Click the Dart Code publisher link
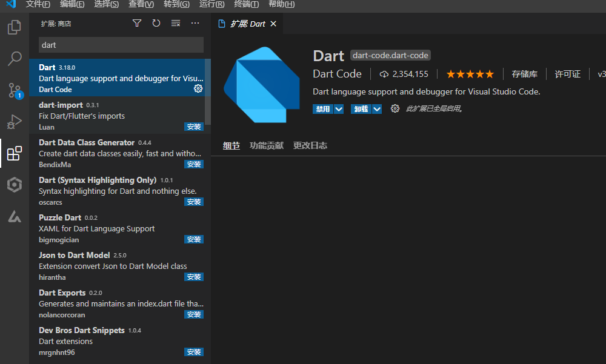The height and width of the screenshot is (364, 606). click(x=337, y=74)
